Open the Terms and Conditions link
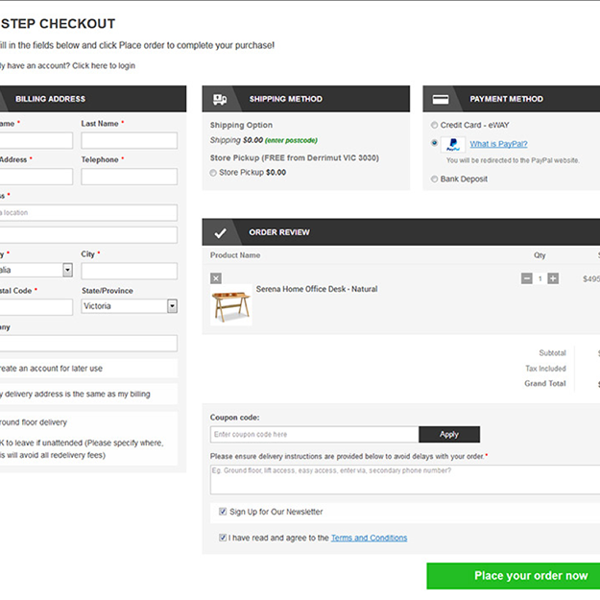This screenshot has height=600, width=600. click(369, 538)
